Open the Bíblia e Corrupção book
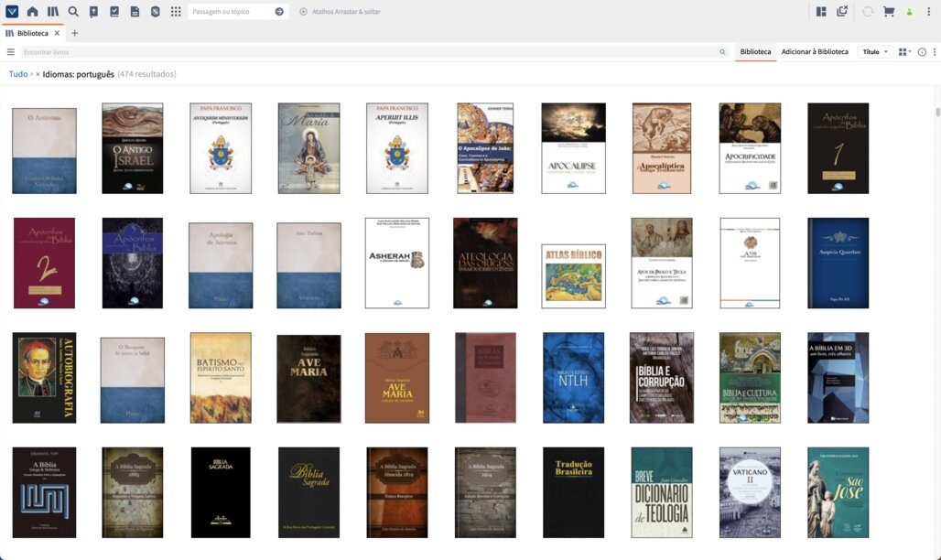Image resolution: width=941 pixels, height=560 pixels. tap(661, 378)
